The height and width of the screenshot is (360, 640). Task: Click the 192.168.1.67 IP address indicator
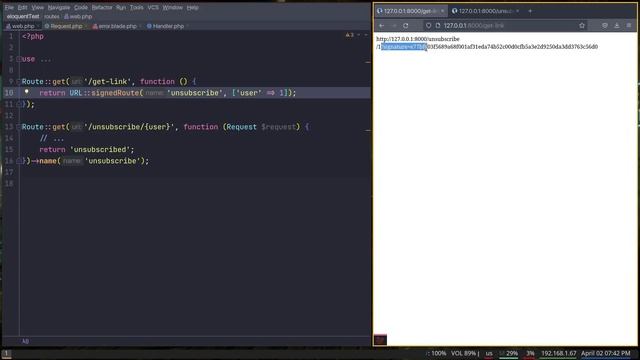(x=559, y=353)
